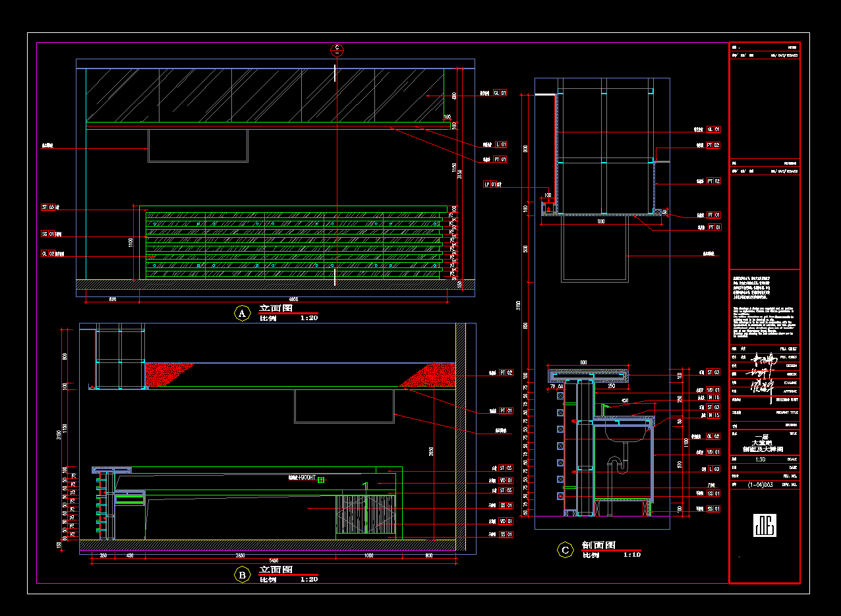Click the circled A elevation marker

click(x=242, y=313)
